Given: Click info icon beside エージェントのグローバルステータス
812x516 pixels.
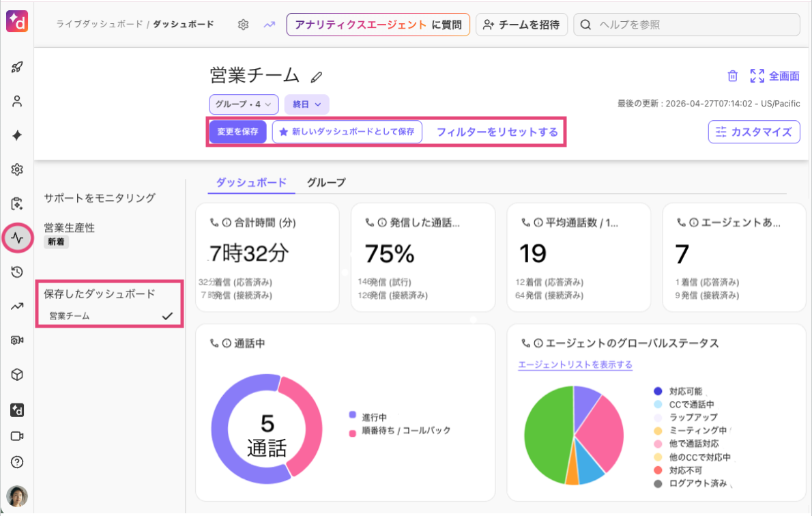Looking at the screenshot, I should [538, 343].
